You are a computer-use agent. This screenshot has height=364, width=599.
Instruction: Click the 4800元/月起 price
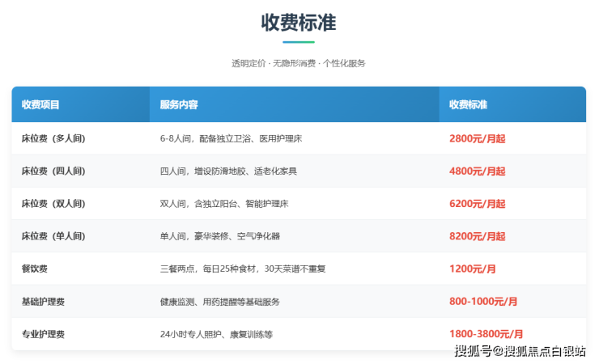(477, 171)
